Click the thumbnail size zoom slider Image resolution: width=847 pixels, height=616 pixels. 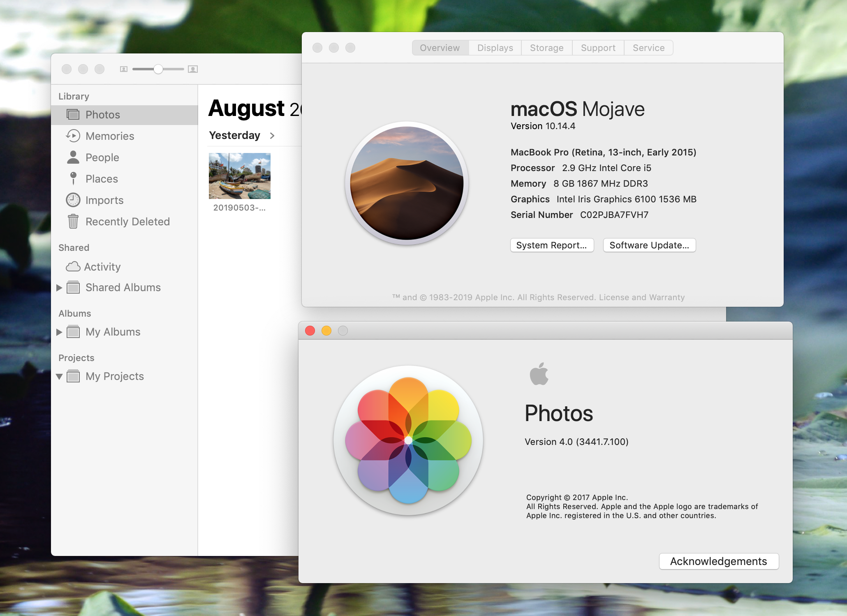158,69
